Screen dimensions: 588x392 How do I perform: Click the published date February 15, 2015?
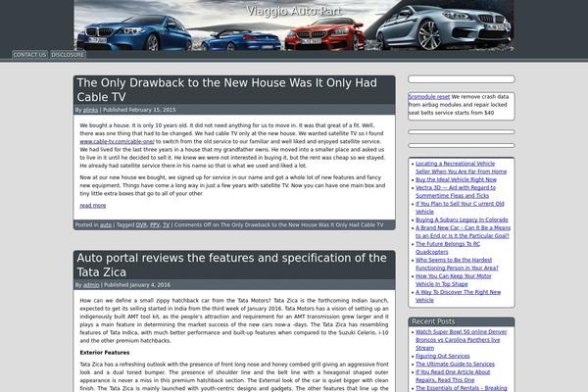(x=152, y=110)
